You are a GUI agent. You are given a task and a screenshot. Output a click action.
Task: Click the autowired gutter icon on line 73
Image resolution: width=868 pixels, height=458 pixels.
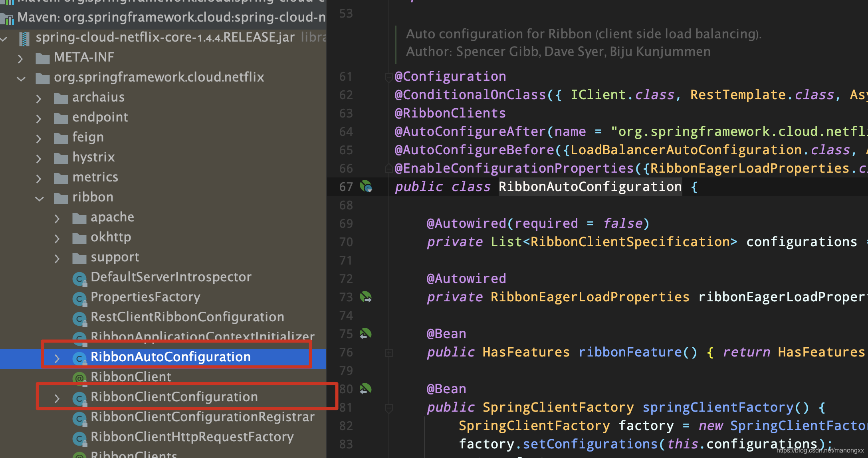(x=366, y=297)
